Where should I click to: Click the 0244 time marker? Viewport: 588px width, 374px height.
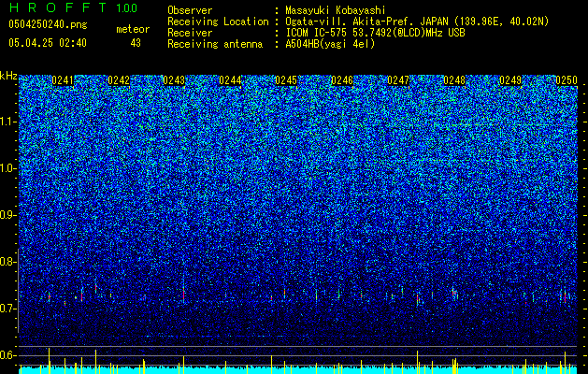230,80
